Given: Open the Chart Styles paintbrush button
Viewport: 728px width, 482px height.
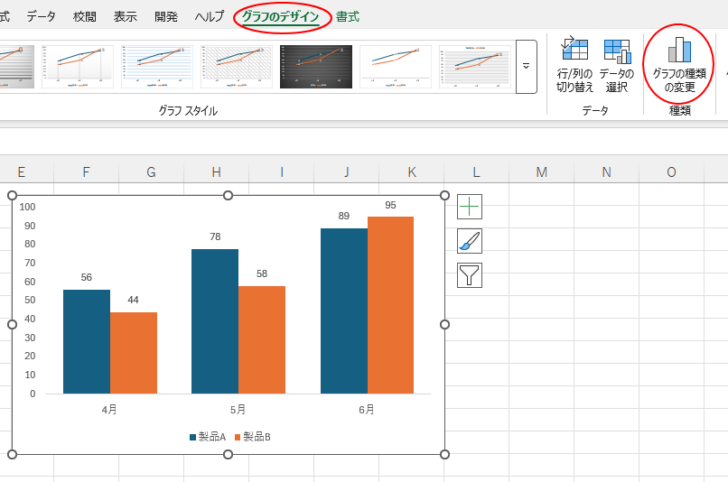Looking at the screenshot, I should click(x=469, y=241).
